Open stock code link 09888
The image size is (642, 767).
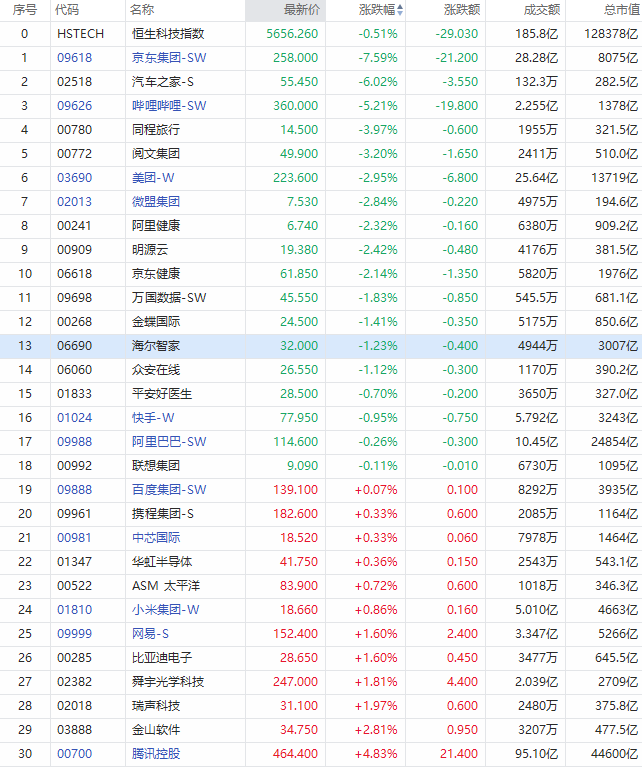[x=74, y=490]
